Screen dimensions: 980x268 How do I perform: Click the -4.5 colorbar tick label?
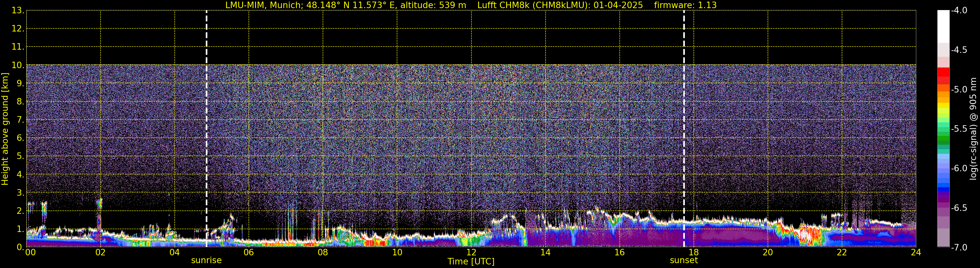tap(959, 50)
